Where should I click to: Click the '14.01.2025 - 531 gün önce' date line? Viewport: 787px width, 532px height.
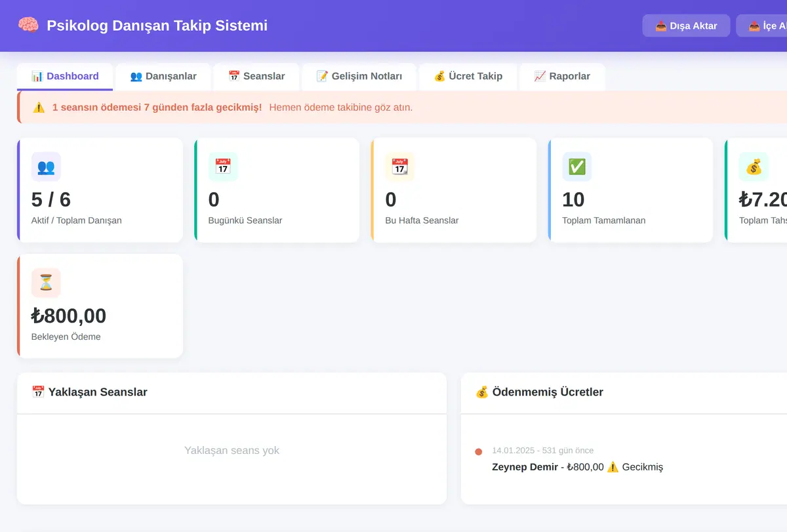point(543,451)
